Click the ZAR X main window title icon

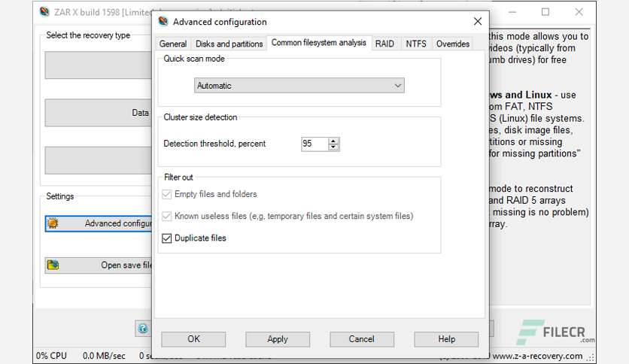pos(44,11)
